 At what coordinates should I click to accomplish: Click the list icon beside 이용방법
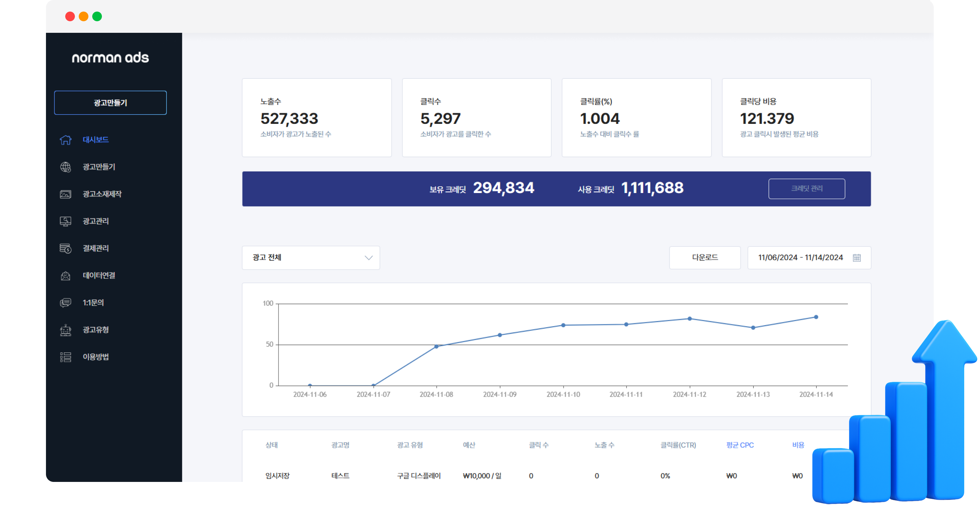[x=66, y=357]
